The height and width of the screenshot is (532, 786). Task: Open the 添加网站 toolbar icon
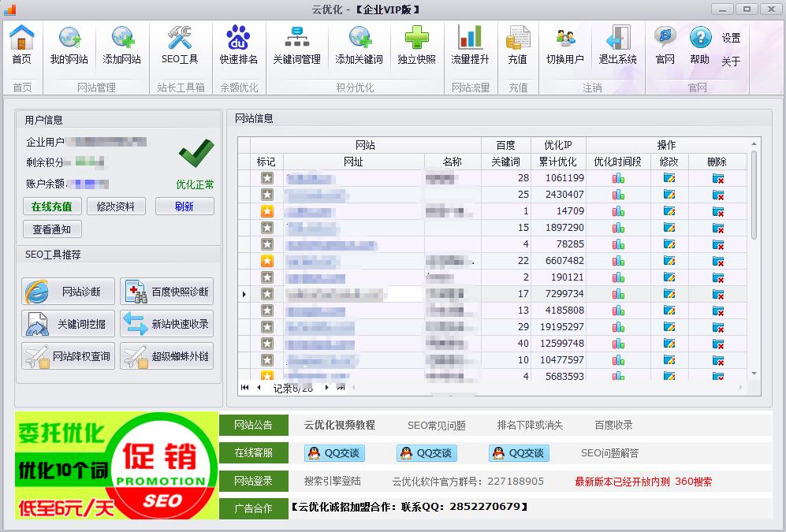121,44
